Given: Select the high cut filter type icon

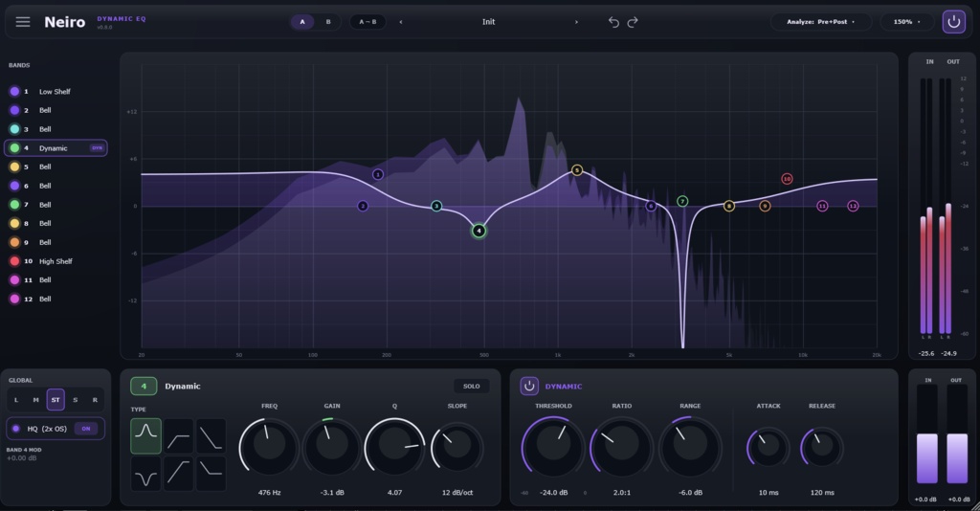Looking at the screenshot, I should 212,435.
